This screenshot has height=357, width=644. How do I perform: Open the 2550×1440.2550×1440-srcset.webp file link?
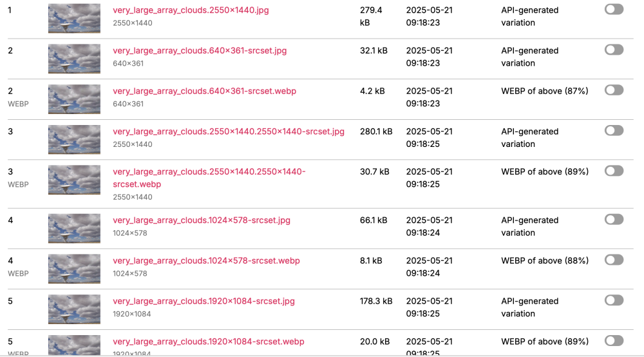click(x=209, y=178)
